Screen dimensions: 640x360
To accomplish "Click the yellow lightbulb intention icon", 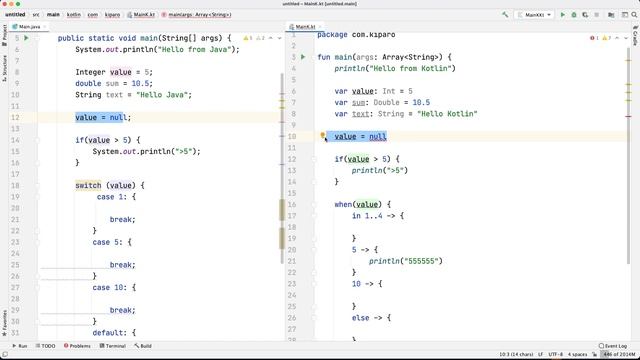I will (322, 135).
